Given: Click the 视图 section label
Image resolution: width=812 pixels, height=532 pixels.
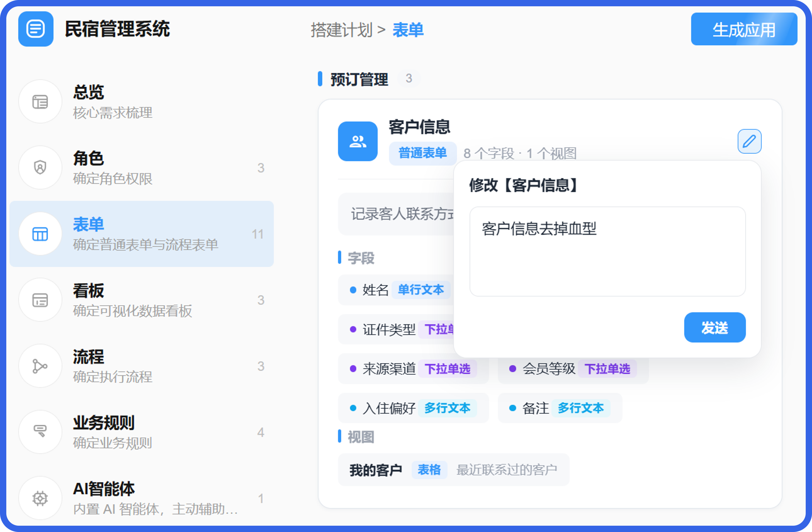Looking at the screenshot, I should pos(361,437).
